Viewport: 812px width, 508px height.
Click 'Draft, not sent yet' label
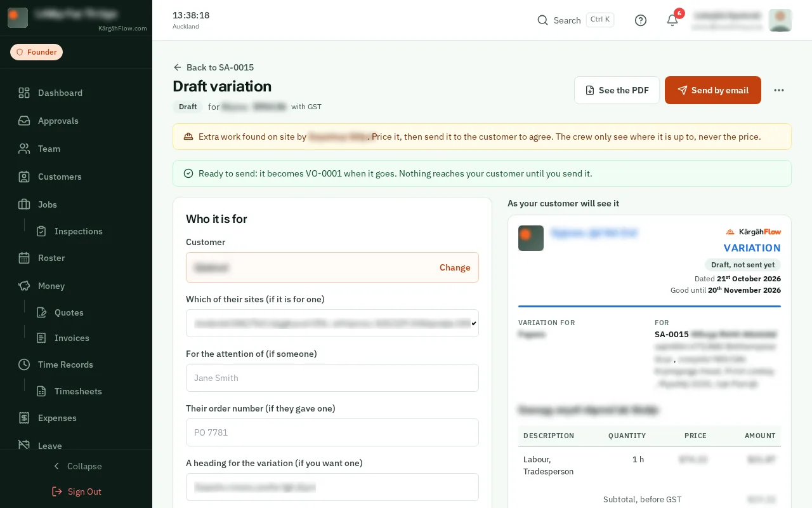point(743,265)
